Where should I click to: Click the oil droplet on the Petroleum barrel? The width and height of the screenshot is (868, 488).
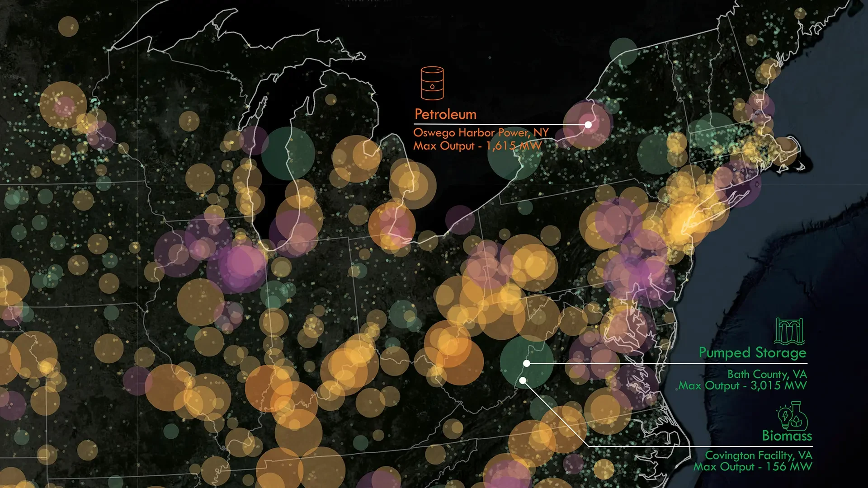pyautogui.click(x=432, y=86)
